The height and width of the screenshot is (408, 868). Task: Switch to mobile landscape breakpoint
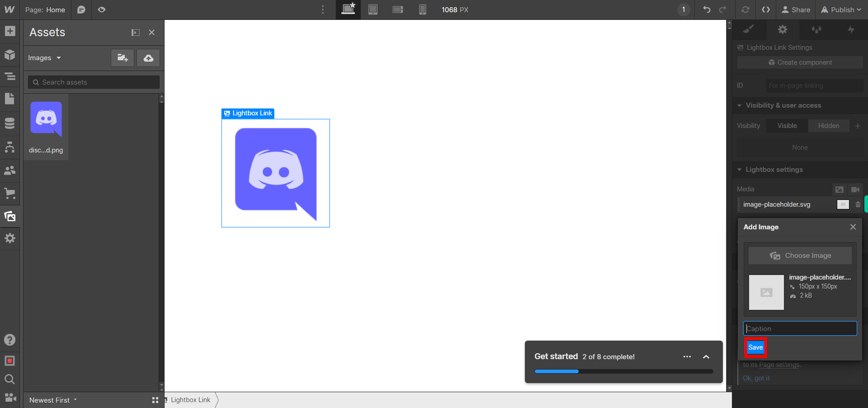point(398,9)
